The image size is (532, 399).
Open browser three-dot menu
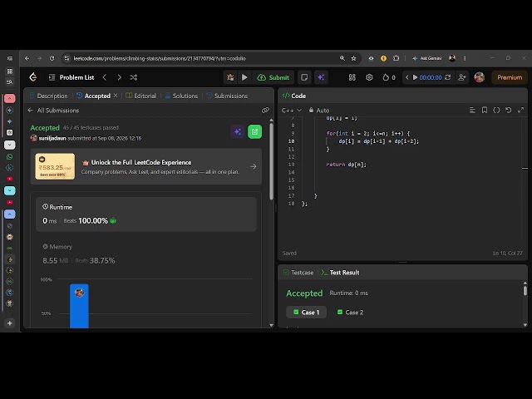[x=465, y=58]
